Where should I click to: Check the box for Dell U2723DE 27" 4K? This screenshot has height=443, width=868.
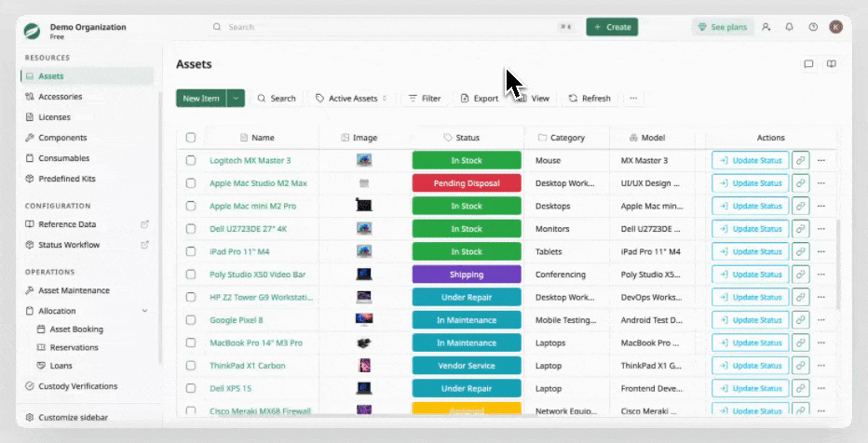coord(190,229)
